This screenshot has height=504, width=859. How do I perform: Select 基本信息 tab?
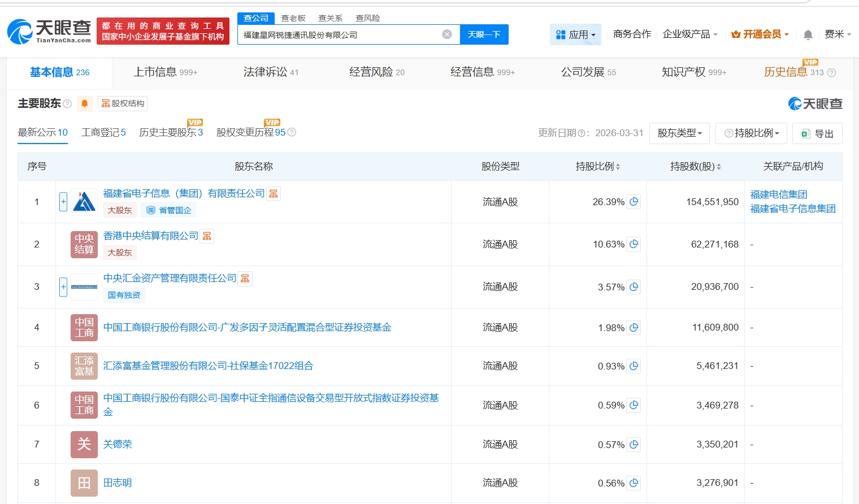tap(59, 72)
